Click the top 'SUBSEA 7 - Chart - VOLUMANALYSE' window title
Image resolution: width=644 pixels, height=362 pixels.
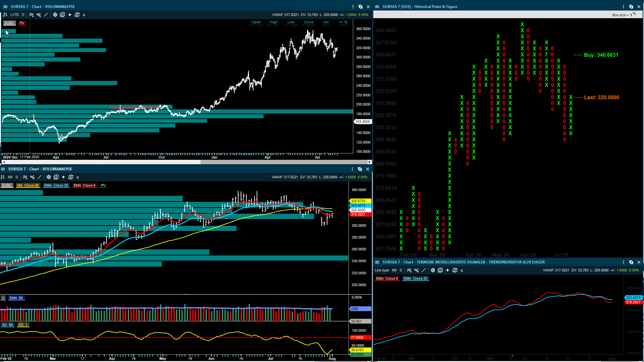[x=43, y=7]
